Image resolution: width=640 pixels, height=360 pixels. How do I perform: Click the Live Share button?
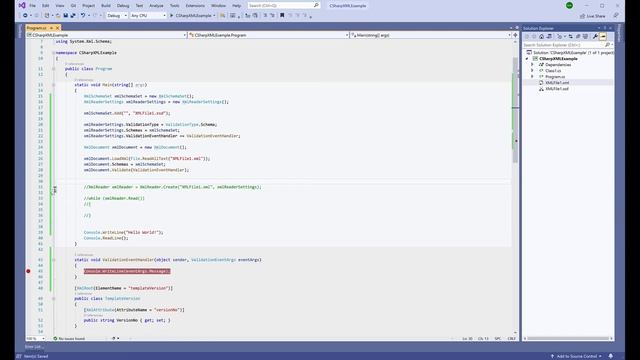click(x=593, y=16)
